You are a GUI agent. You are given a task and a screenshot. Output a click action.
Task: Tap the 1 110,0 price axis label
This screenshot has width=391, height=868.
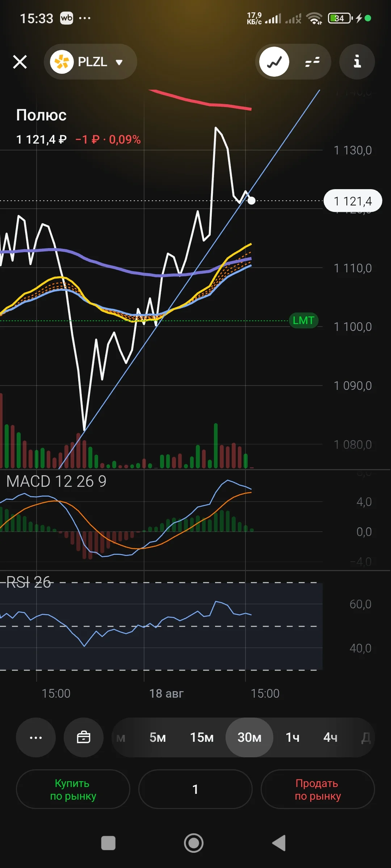[x=353, y=268]
